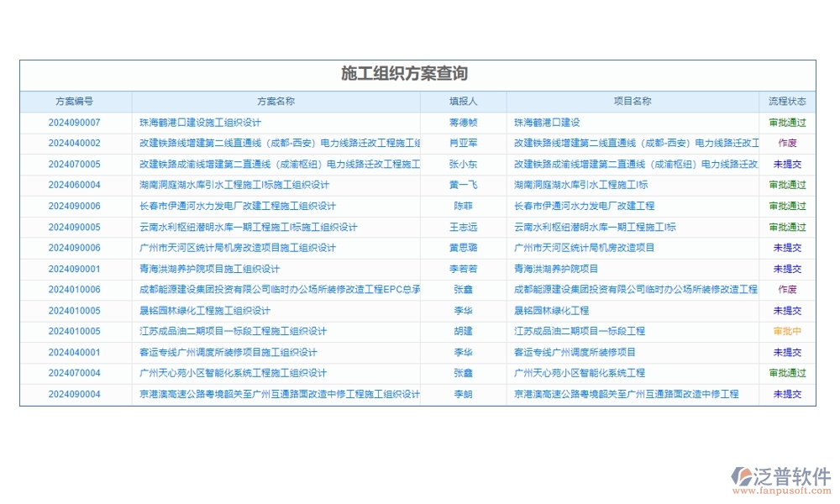Open plan number 2024090007
Image resolution: width=840 pixels, height=504 pixels.
[x=74, y=122]
